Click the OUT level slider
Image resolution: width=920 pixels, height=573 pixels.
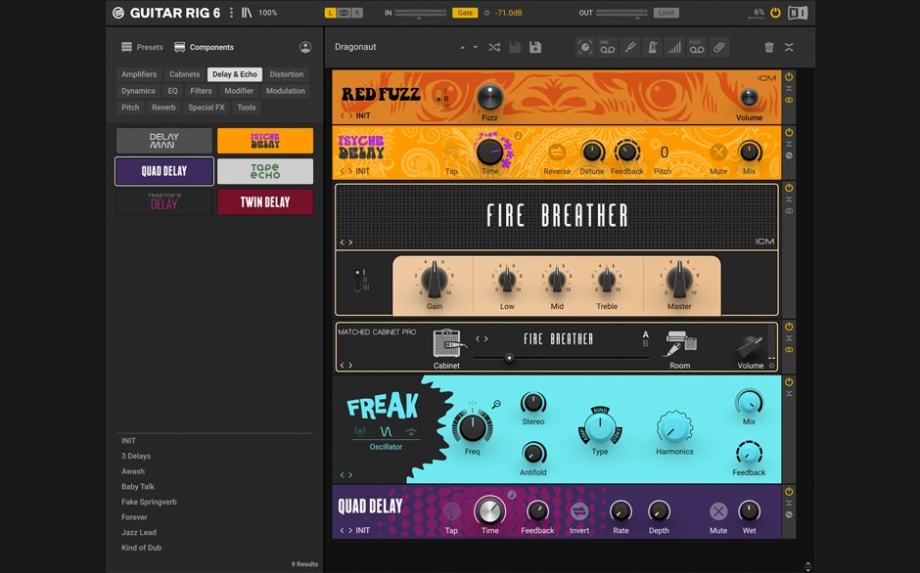tap(621, 13)
